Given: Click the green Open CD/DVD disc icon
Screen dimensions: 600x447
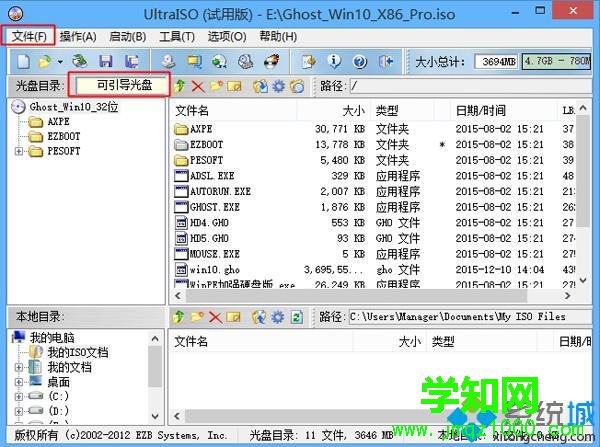Looking at the screenshot, I should 80,61.
